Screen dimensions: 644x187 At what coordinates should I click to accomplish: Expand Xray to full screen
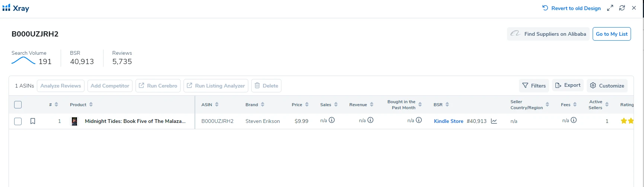pos(610,8)
